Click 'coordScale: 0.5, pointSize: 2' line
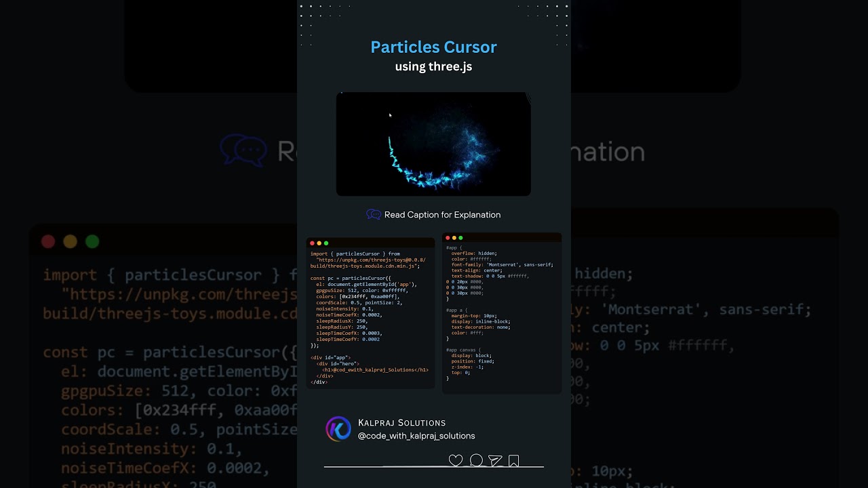 359,302
